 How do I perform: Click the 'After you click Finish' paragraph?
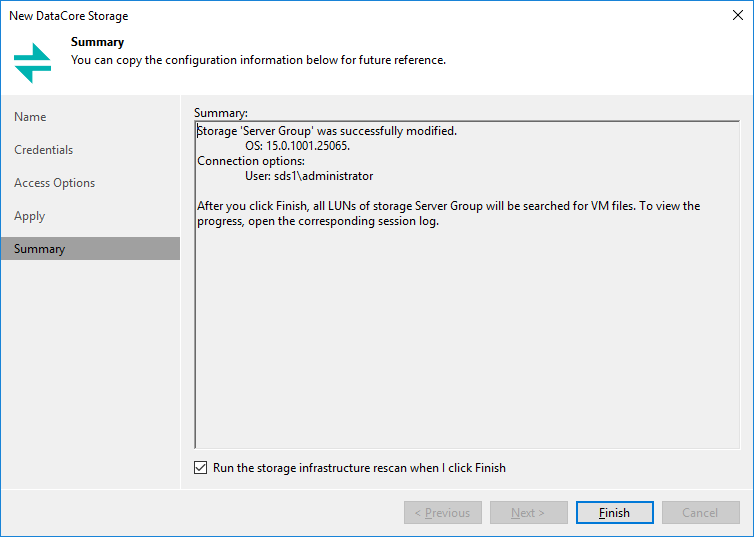coord(449,213)
